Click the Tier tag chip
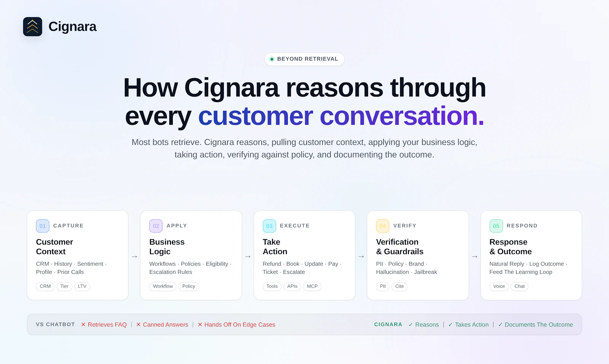This screenshot has width=609, height=364. pos(64,286)
